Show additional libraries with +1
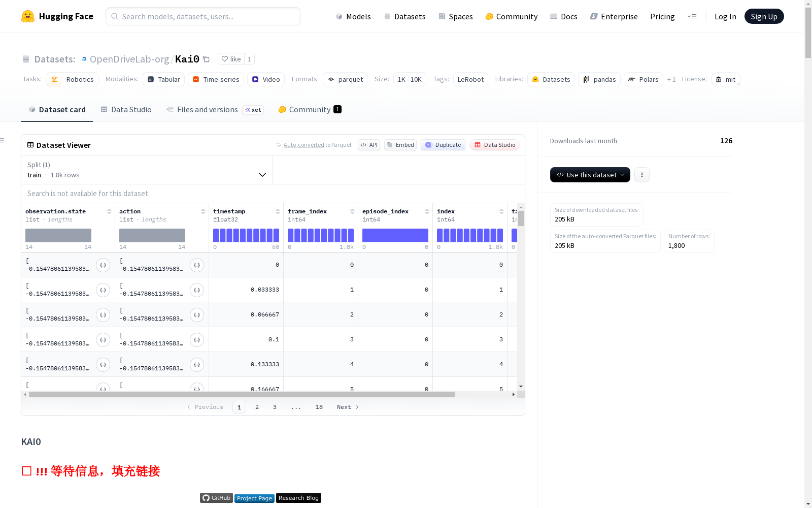 671,79
